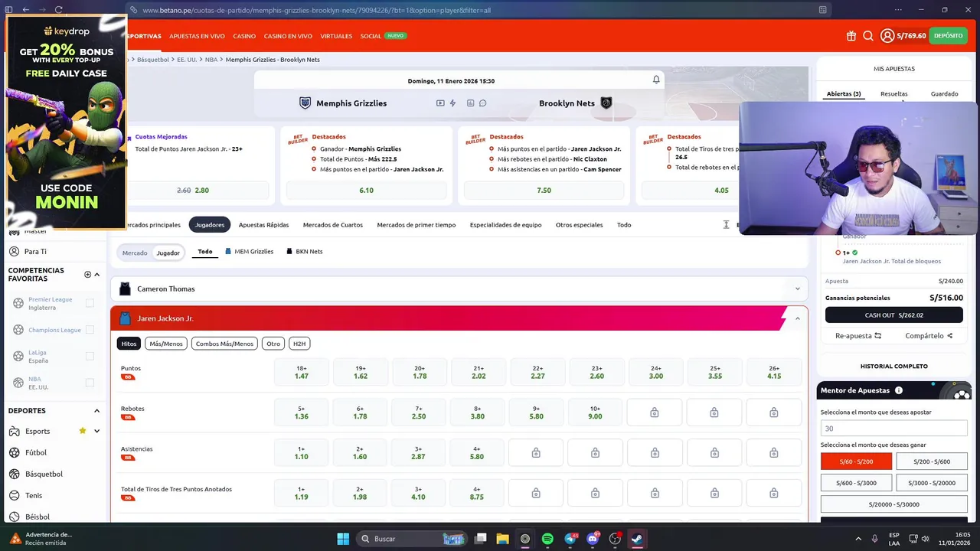The image size is (980, 551).
Task: Click the browser reload button
Action: pyautogui.click(x=58, y=10)
